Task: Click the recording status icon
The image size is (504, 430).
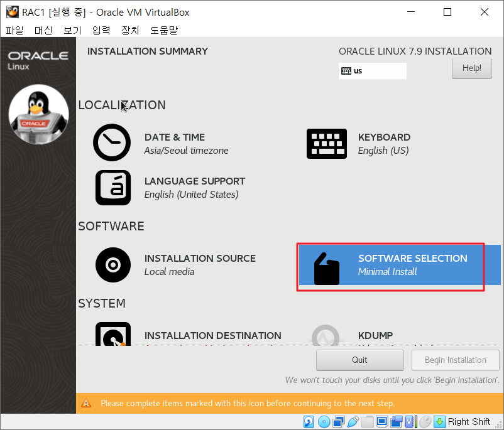Action: click(x=397, y=422)
